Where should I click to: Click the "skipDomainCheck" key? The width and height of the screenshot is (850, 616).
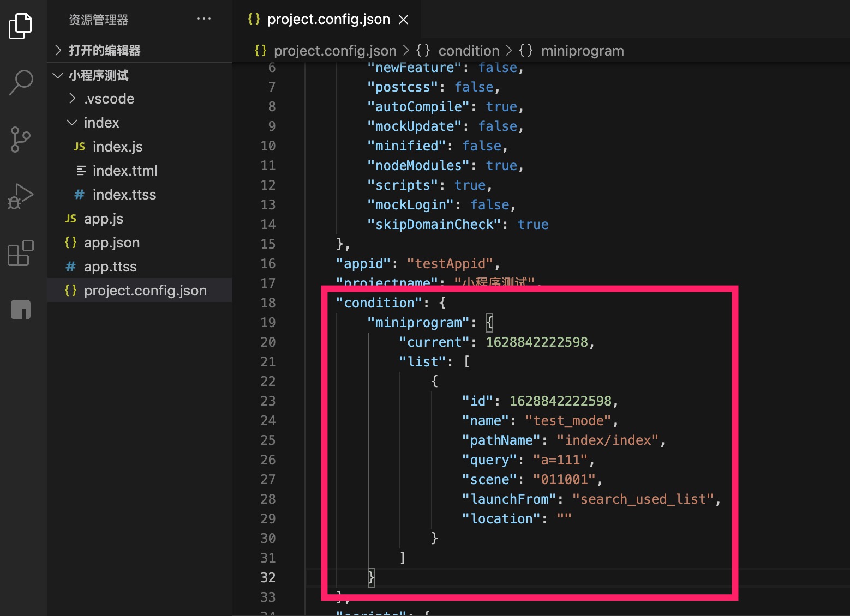(434, 225)
